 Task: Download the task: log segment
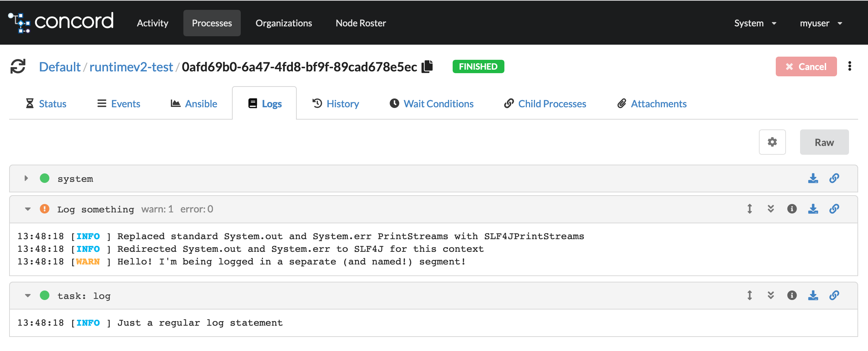click(x=813, y=295)
